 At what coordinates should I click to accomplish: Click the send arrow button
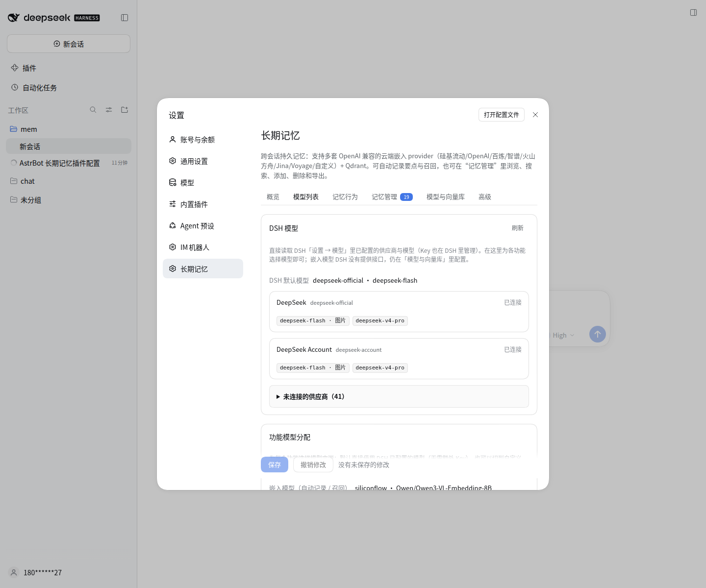point(598,334)
